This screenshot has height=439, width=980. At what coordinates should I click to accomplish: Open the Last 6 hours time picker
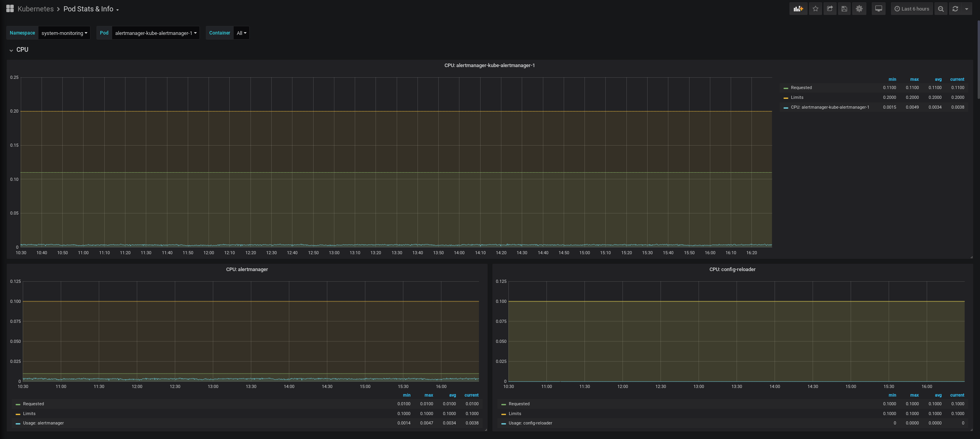point(912,9)
